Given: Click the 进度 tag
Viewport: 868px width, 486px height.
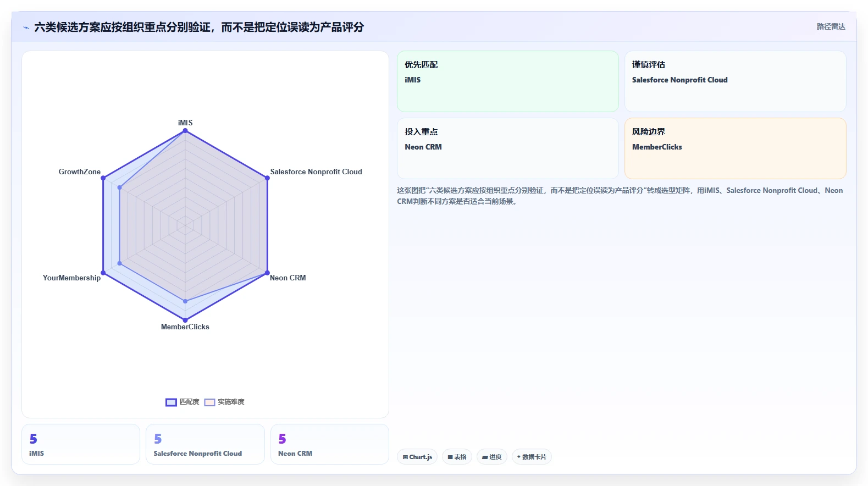Looking at the screenshot, I should [x=492, y=457].
